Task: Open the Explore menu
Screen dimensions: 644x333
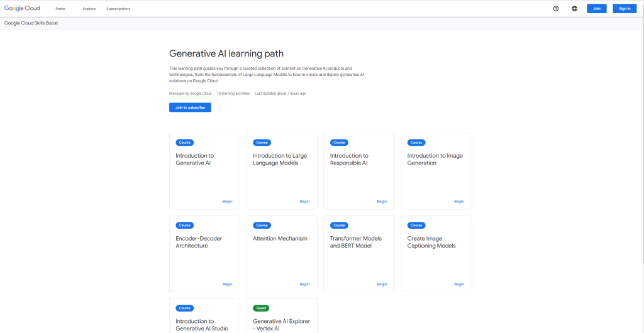Action: click(89, 9)
